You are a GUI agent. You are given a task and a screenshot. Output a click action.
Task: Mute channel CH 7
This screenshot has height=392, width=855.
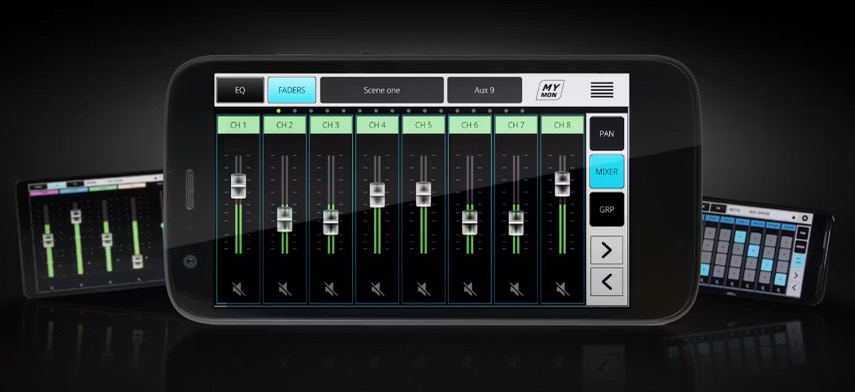[516, 289]
